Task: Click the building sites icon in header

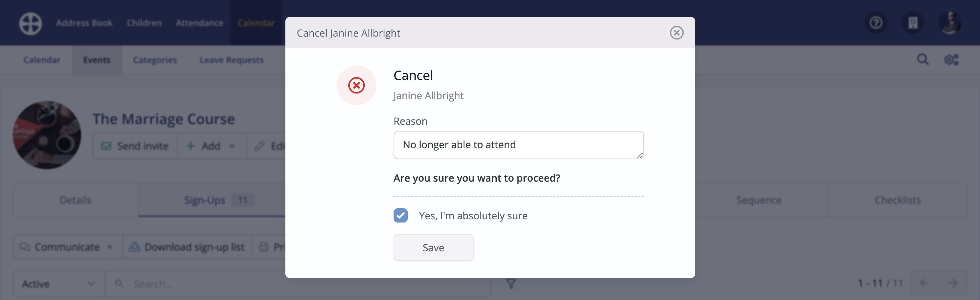Action: [x=913, y=23]
